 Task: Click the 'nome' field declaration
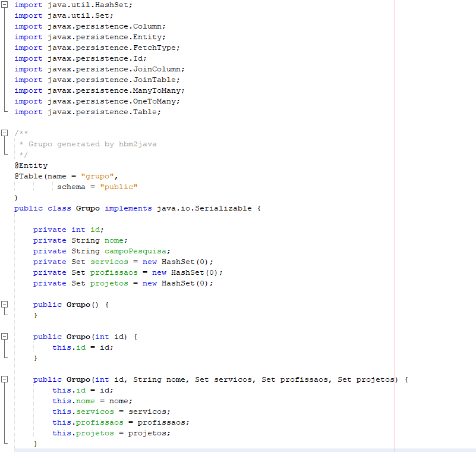80,241
